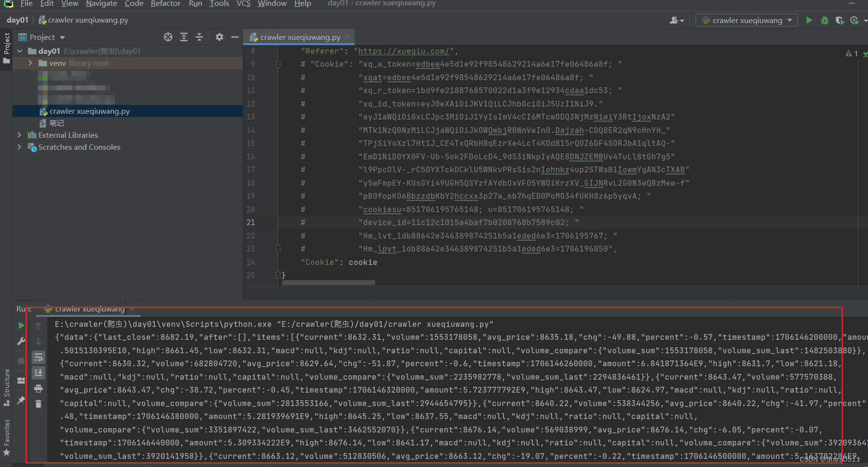Open the Project panel settings gear
The width and height of the screenshot is (868, 467).
tap(219, 37)
